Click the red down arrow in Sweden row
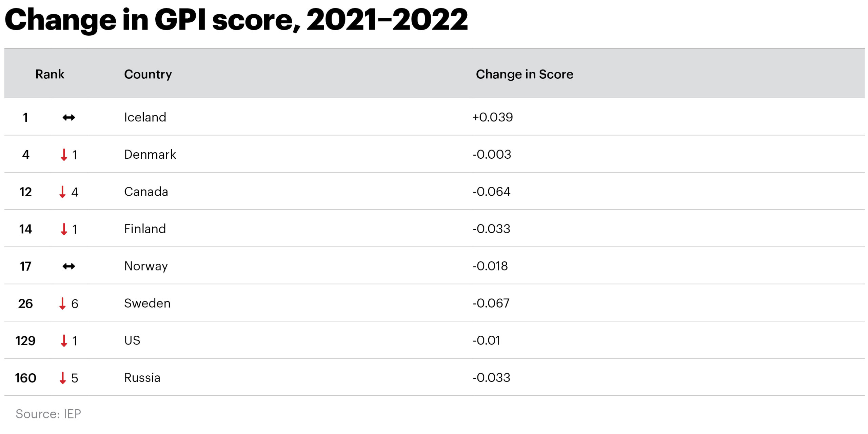 pos(62,303)
